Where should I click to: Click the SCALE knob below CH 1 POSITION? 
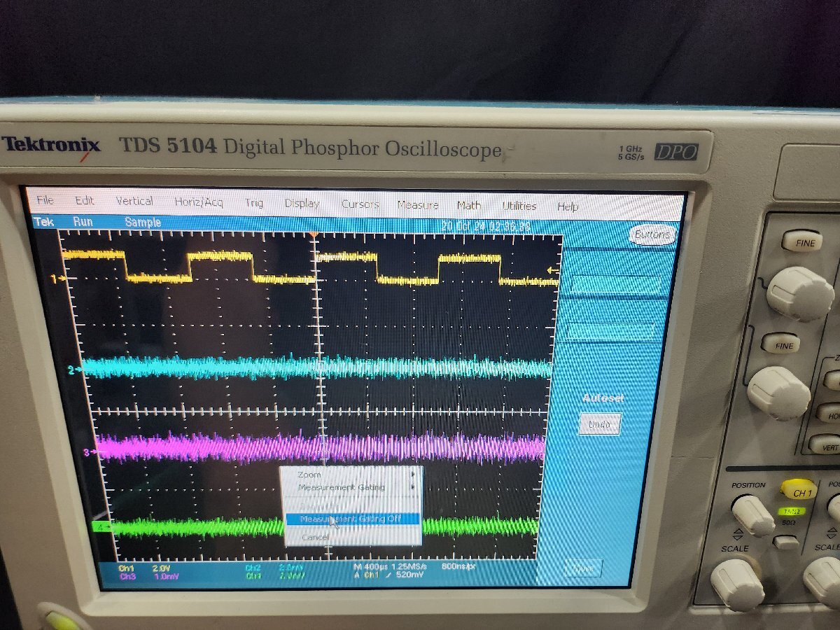pyautogui.click(x=738, y=584)
